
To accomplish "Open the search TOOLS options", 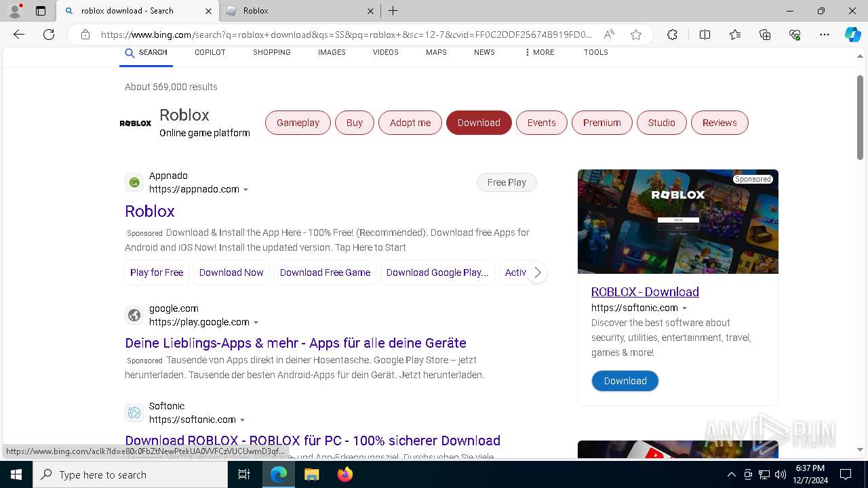I will (x=595, y=53).
